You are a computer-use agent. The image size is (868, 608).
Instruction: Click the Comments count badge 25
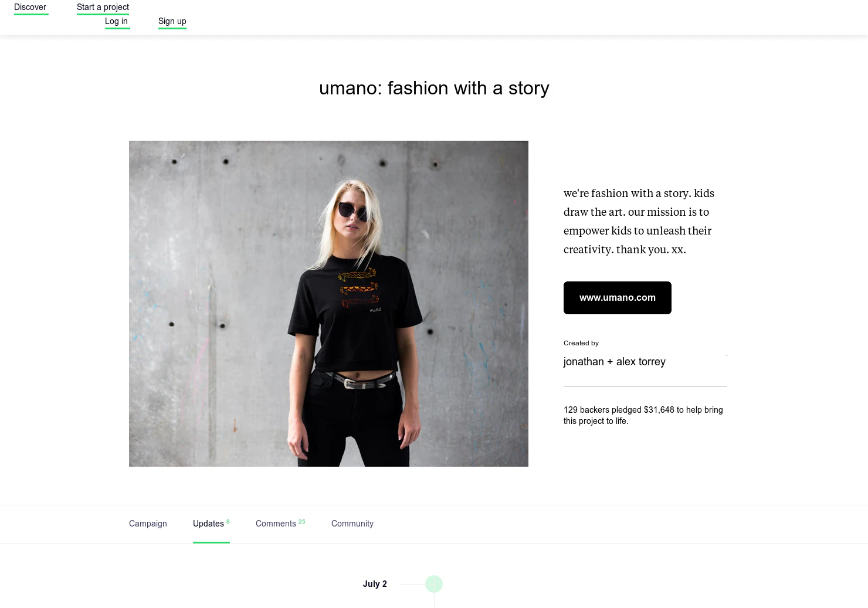click(x=302, y=521)
